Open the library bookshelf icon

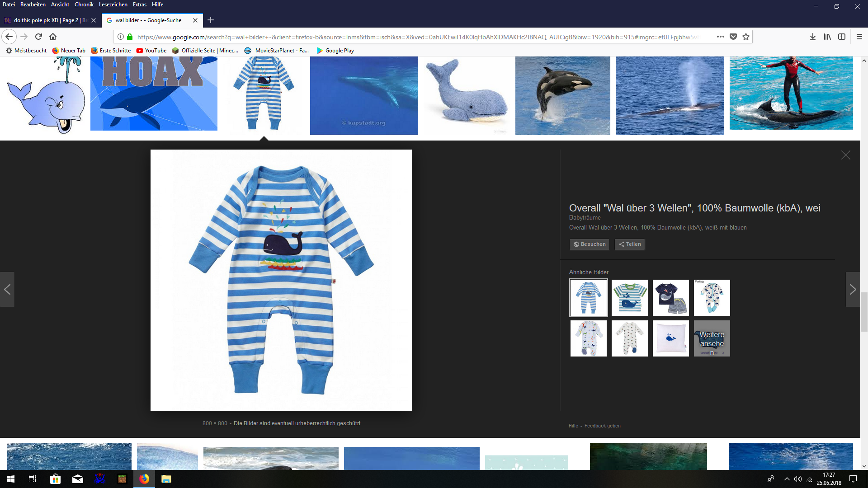click(827, 37)
